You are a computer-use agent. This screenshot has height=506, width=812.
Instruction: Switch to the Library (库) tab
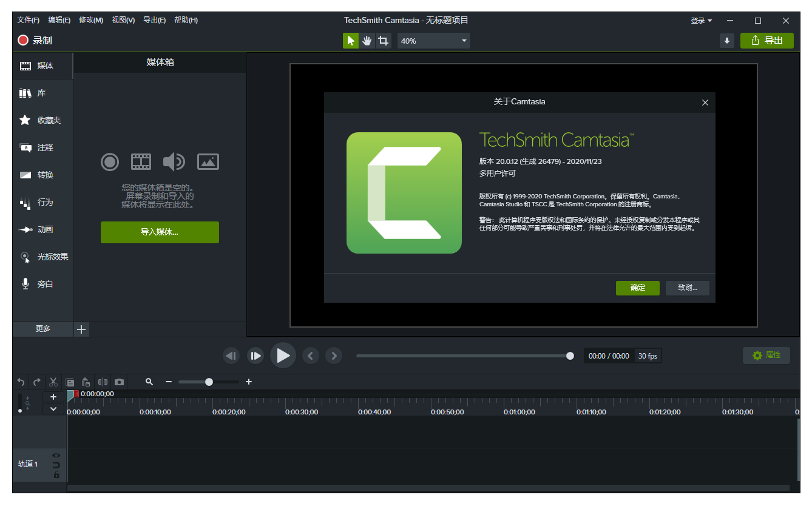point(43,93)
